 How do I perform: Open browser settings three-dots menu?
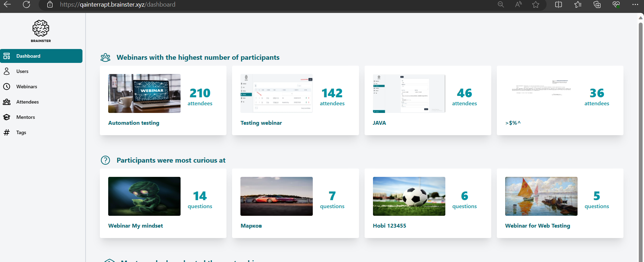coord(635,5)
